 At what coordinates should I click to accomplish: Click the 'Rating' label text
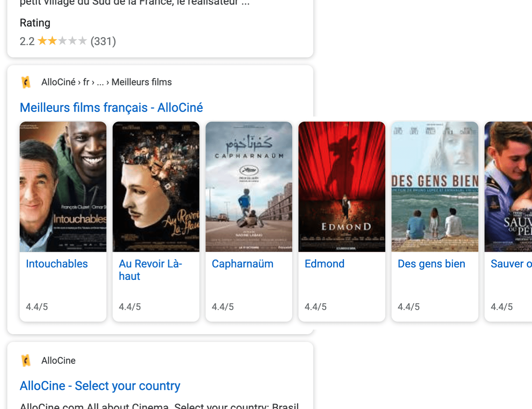35,23
